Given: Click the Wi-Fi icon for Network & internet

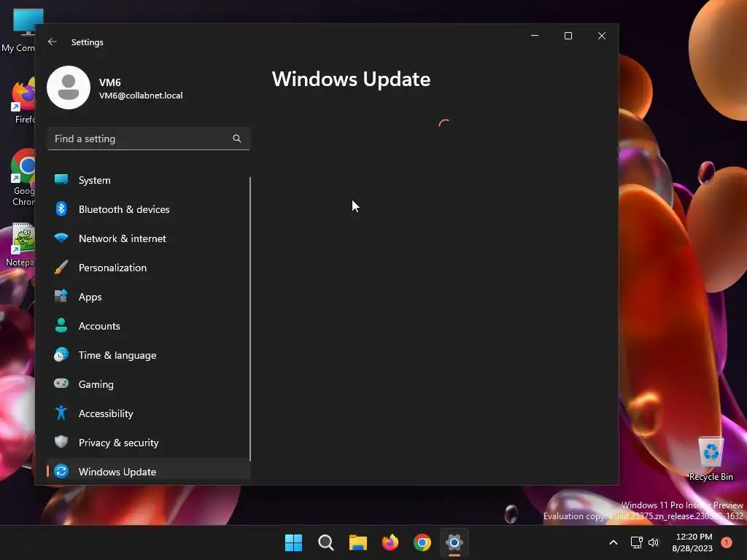Looking at the screenshot, I should coord(61,238).
